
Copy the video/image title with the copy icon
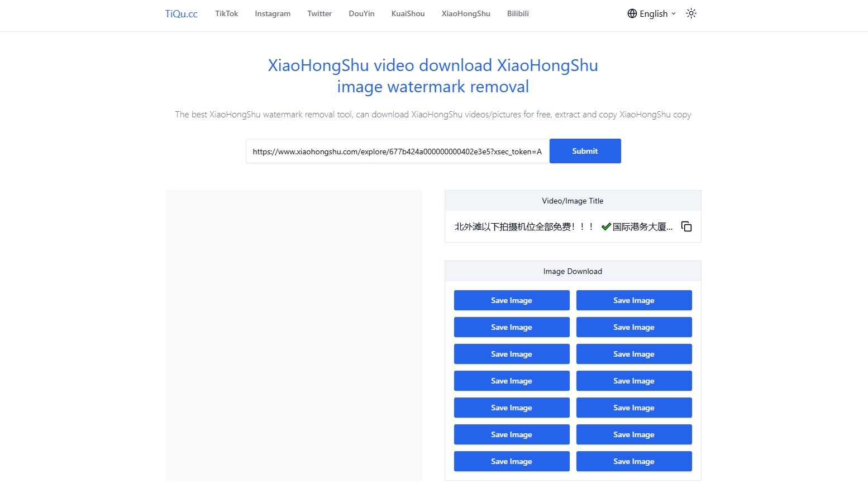[686, 226]
